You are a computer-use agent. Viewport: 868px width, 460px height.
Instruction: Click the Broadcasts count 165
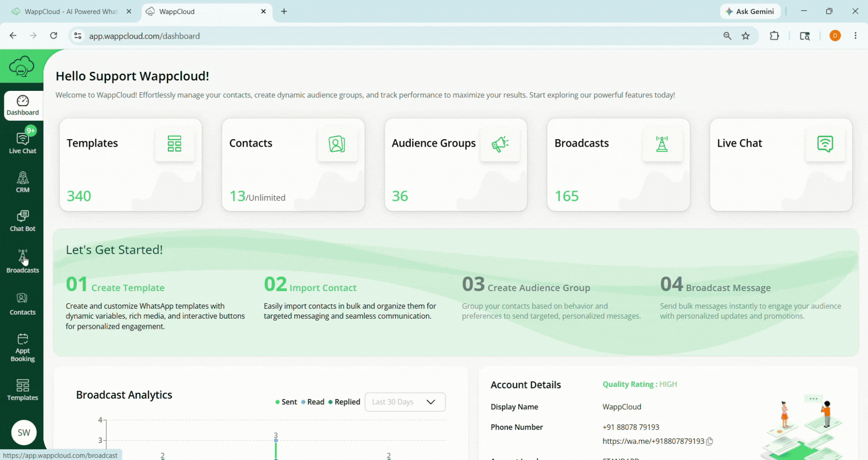567,196
